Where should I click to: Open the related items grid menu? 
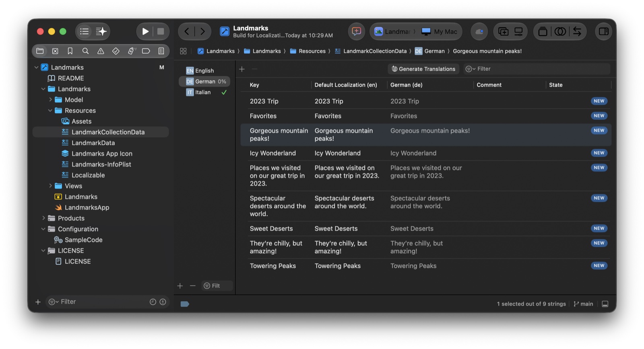coord(183,51)
